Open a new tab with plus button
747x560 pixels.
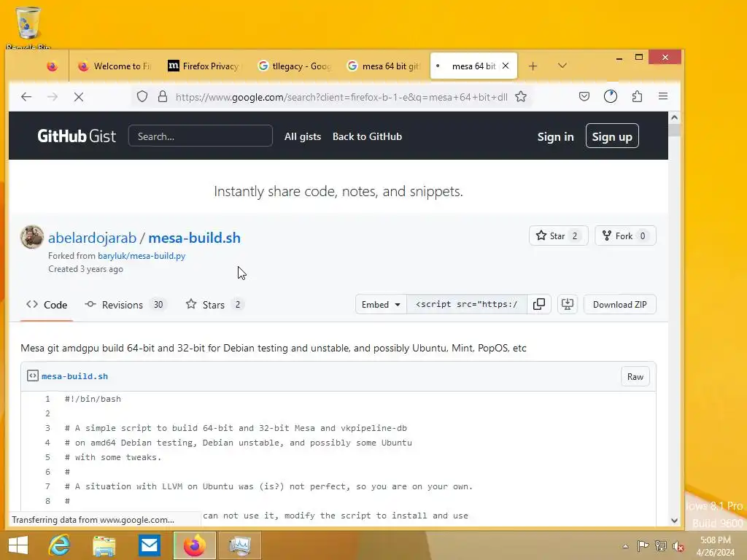[533, 66]
